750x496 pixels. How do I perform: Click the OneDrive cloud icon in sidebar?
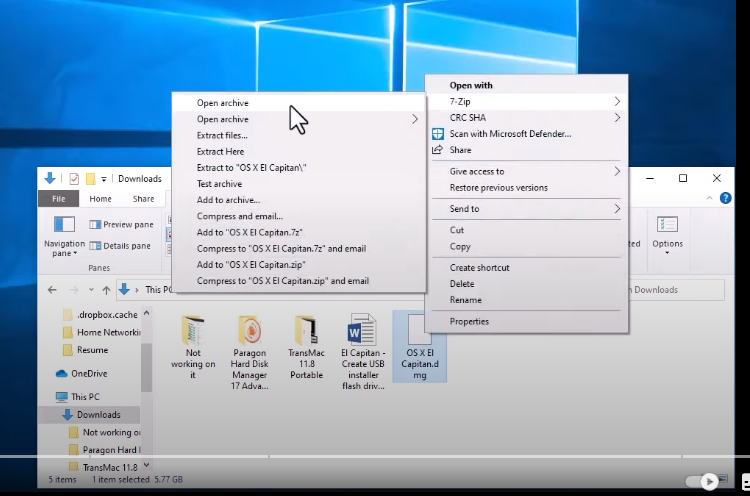tap(61, 374)
